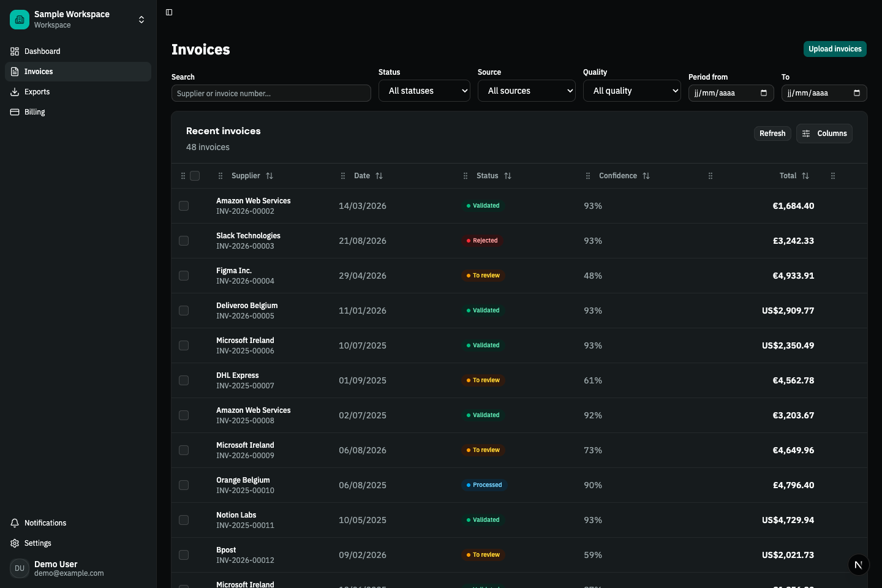Sort by Status column arrows

508,176
